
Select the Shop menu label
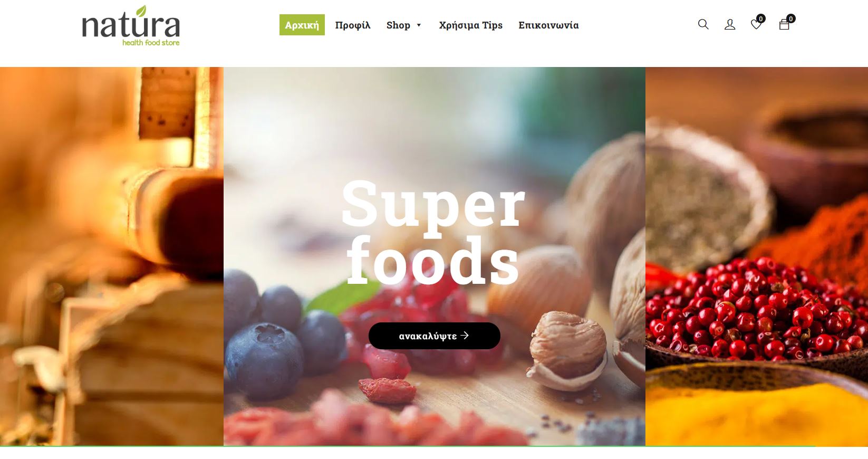pos(398,25)
